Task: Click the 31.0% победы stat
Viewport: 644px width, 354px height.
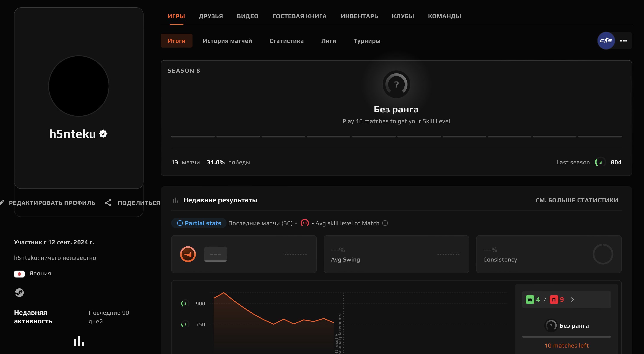Action: coord(228,162)
